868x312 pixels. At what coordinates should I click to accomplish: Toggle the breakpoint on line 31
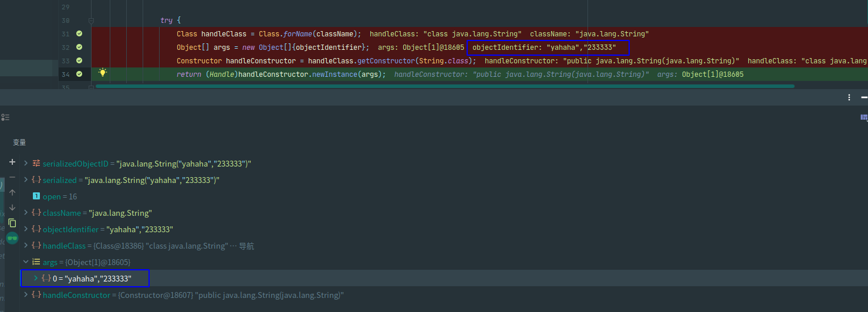pyautogui.click(x=79, y=34)
